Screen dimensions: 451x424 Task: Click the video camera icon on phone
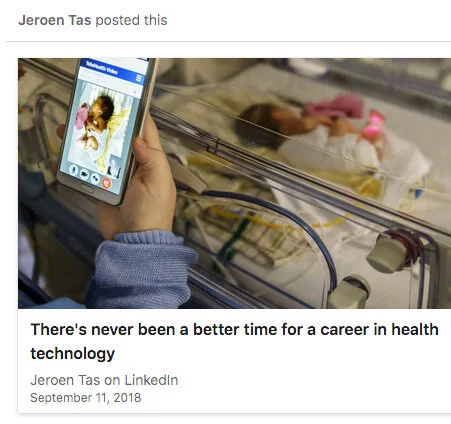(x=84, y=174)
